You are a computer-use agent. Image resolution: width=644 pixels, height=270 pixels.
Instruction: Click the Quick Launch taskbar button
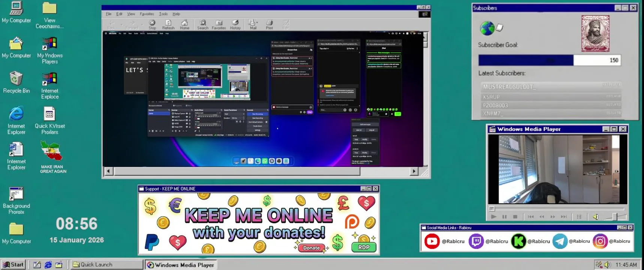tap(107, 264)
